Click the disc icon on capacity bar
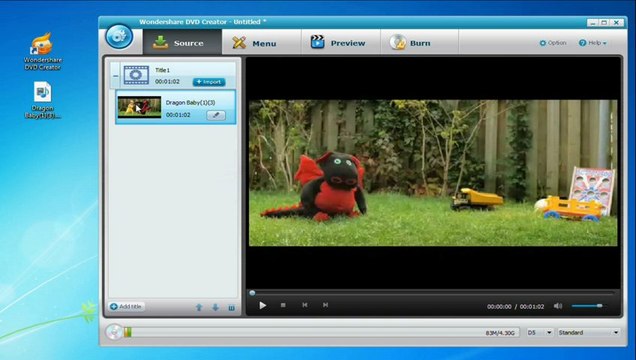This screenshot has width=636, height=360. click(x=114, y=332)
